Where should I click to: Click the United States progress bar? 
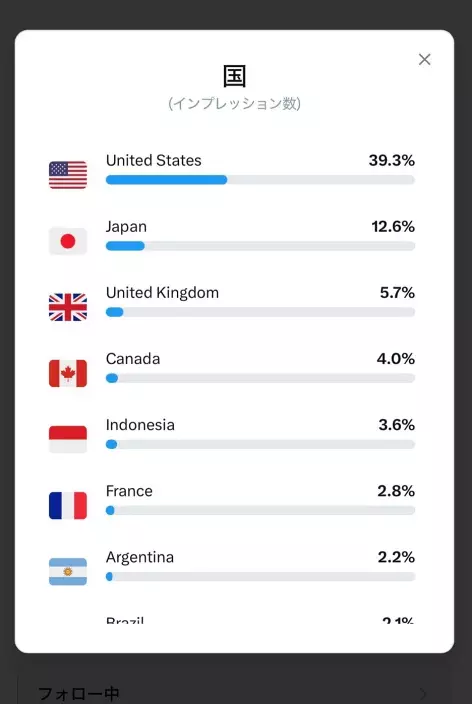[x=260, y=180]
